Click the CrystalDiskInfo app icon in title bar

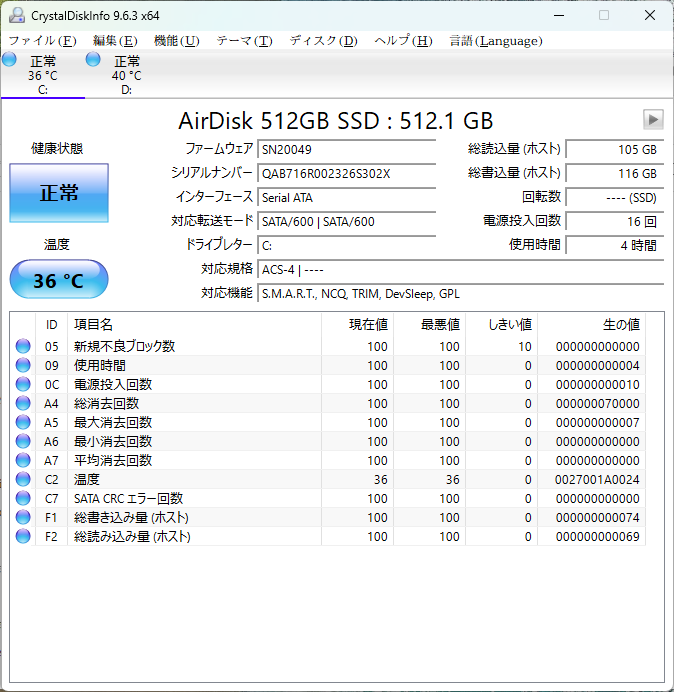[x=17, y=15]
